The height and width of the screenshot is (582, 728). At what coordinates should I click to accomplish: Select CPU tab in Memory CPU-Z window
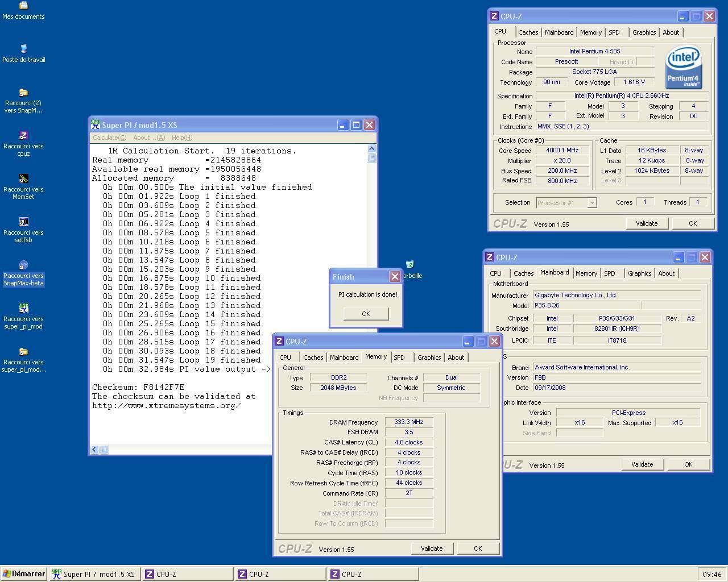click(286, 357)
